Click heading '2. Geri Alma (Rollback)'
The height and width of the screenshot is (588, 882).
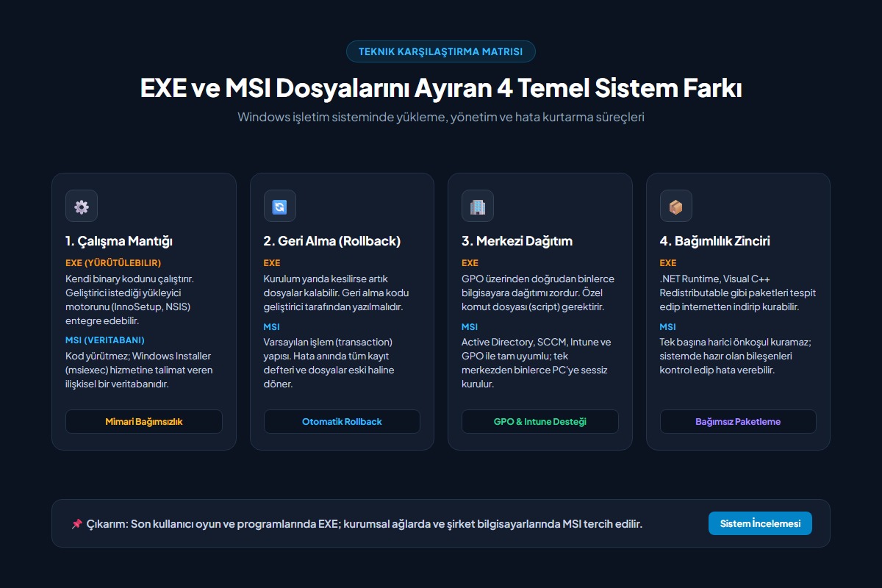pyautogui.click(x=332, y=241)
